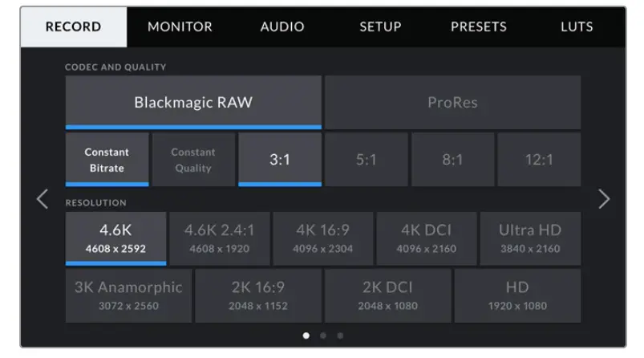Switch to the AUDIO tab
Image resolution: width=644 pixels, height=358 pixels.
pyautogui.click(x=282, y=26)
